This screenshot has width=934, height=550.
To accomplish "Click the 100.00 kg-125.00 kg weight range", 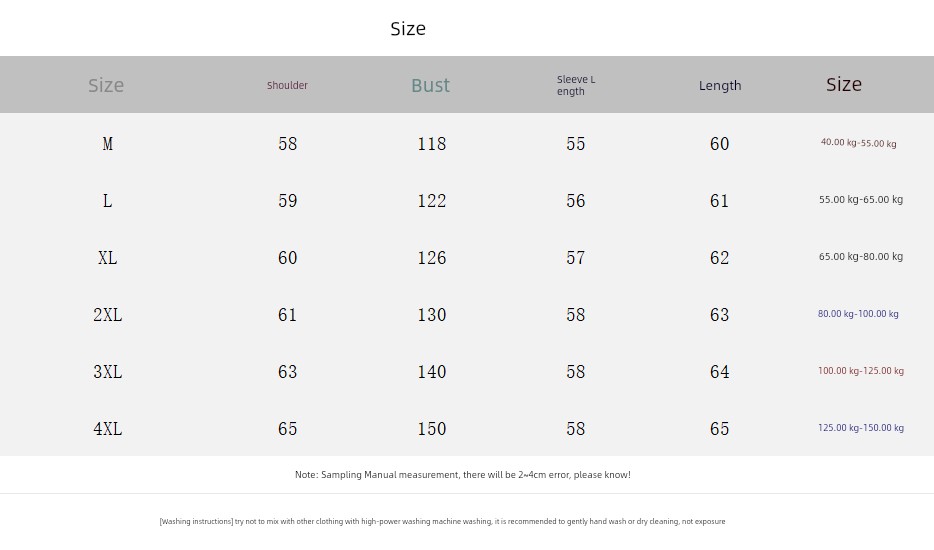I will click(860, 371).
